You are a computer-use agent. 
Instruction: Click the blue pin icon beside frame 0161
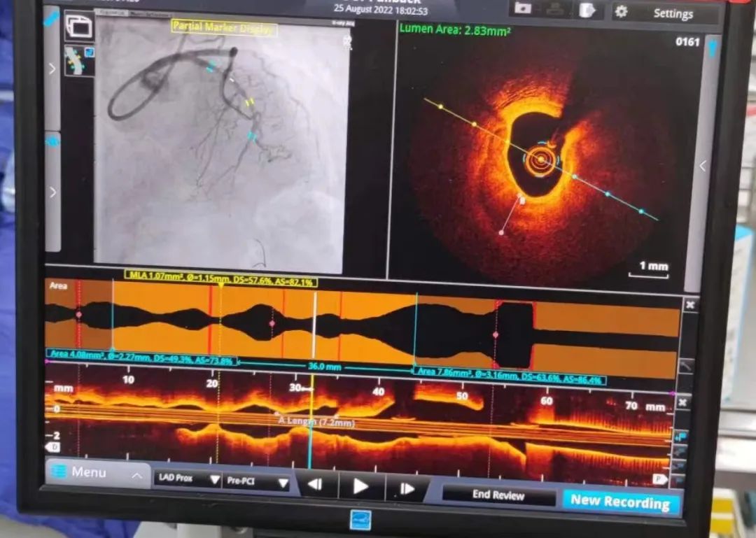(x=713, y=48)
